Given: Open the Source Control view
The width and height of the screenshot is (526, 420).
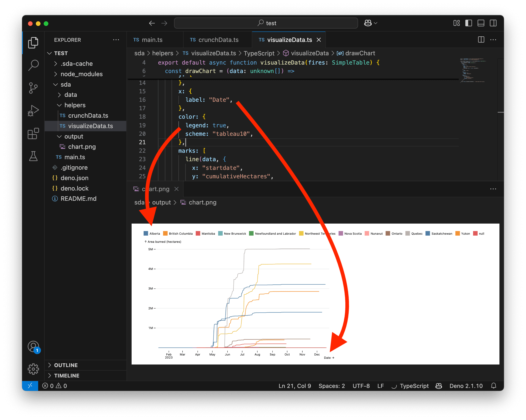Looking at the screenshot, I should (x=33, y=88).
